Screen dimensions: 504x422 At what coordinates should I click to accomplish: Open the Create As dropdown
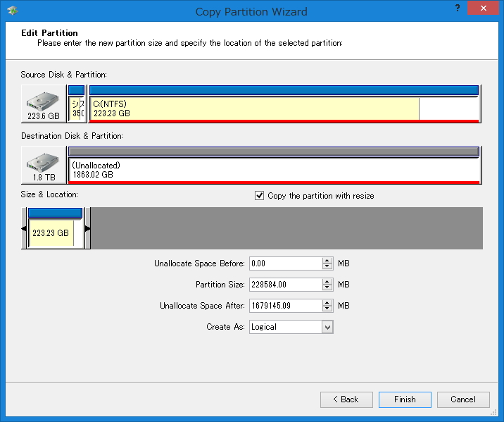click(x=327, y=327)
